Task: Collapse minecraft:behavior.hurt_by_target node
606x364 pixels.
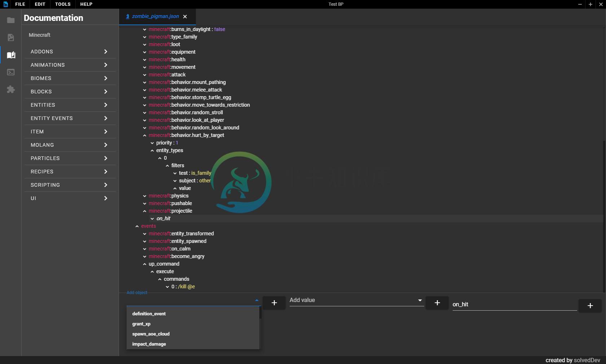Action: pos(145,136)
